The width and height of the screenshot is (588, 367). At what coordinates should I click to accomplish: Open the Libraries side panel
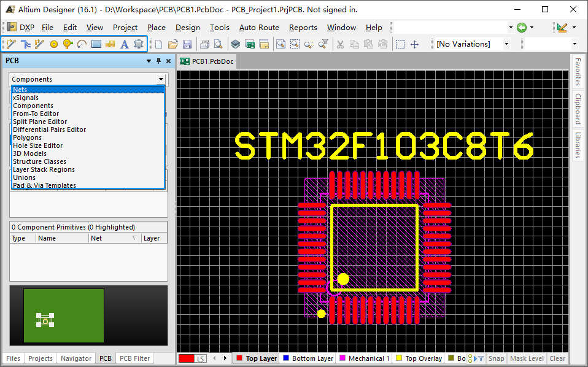click(578, 145)
